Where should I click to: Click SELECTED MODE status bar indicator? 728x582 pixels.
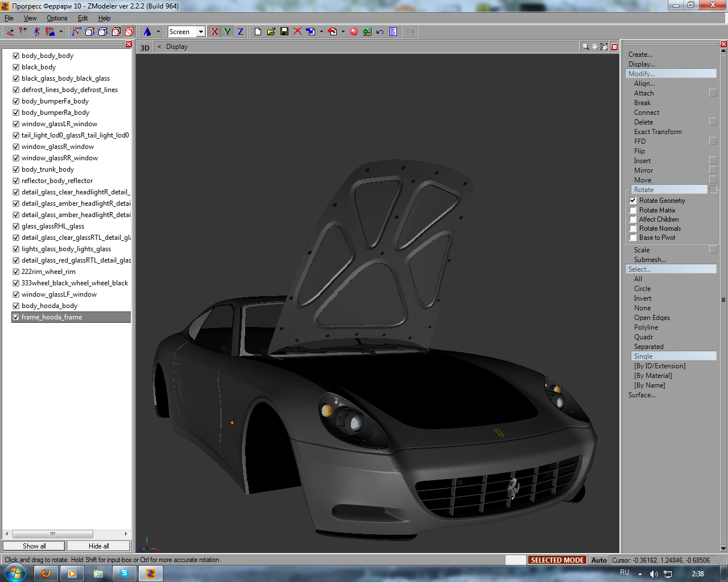coord(557,560)
